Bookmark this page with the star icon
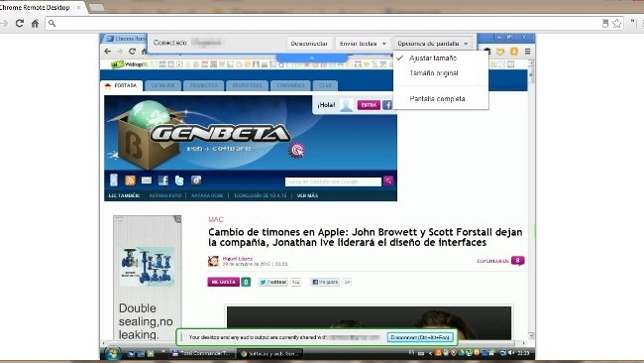The width and height of the screenshot is (644, 363). (x=617, y=24)
